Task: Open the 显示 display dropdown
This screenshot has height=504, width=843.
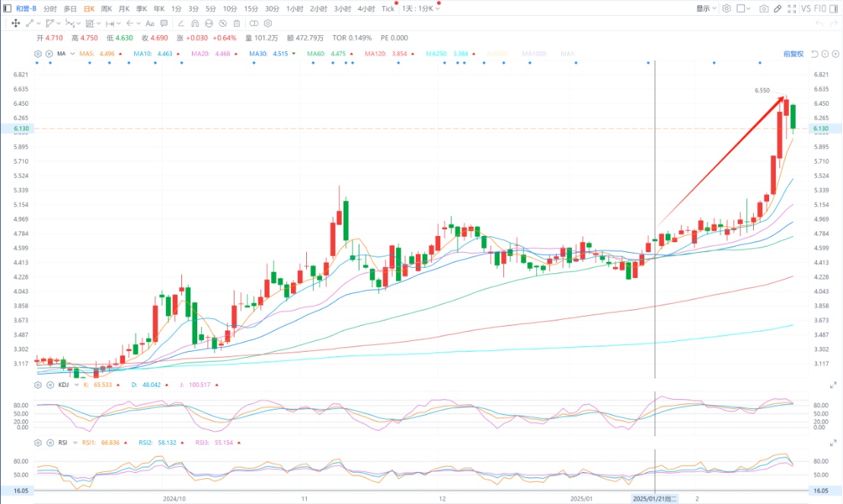Action: pyautogui.click(x=706, y=8)
